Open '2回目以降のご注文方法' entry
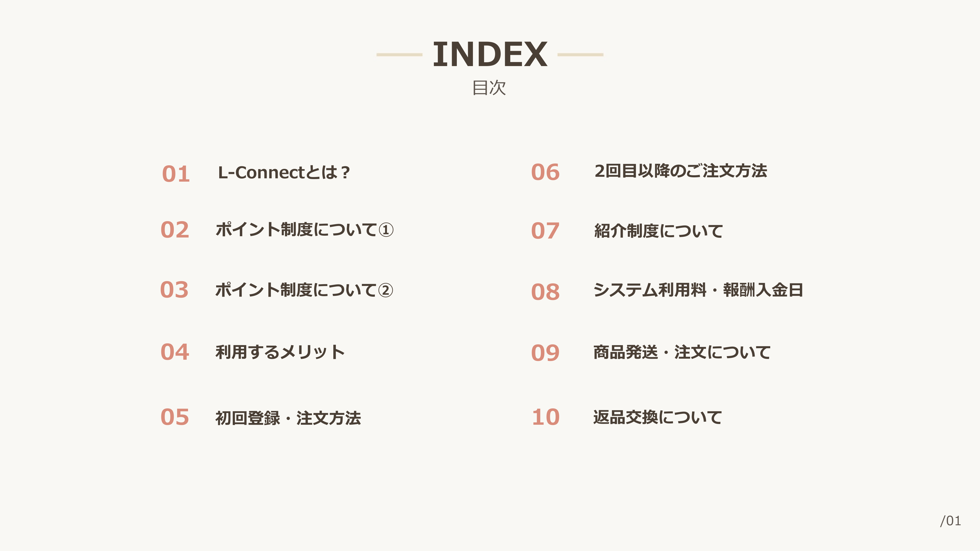The width and height of the screenshot is (980, 551). [681, 171]
